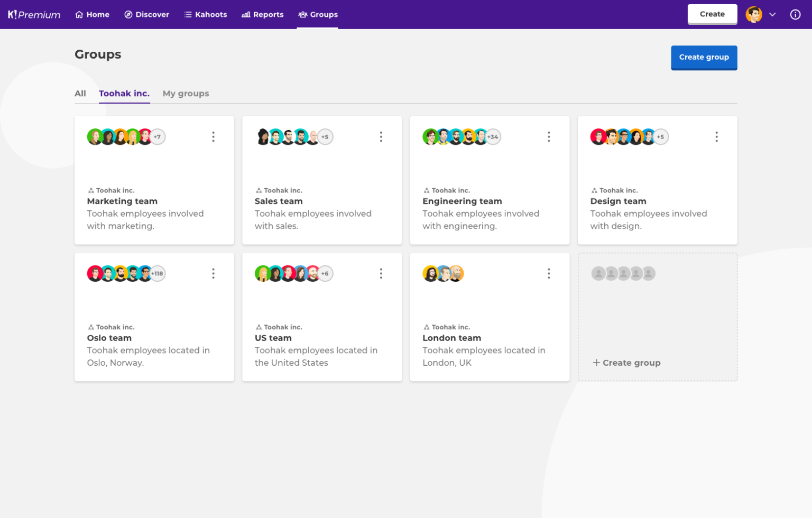
Task: Open the Sales team three-dot menu
Action: [x=381, y=136]
